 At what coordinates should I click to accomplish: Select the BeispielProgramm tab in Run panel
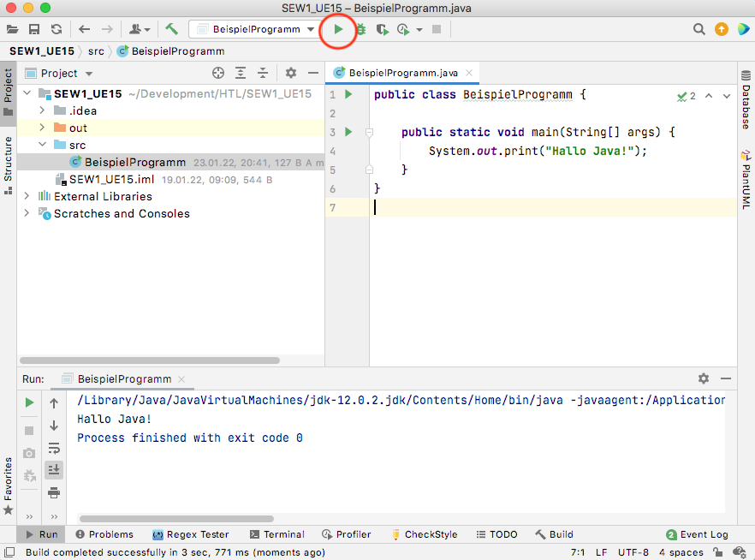123,379
